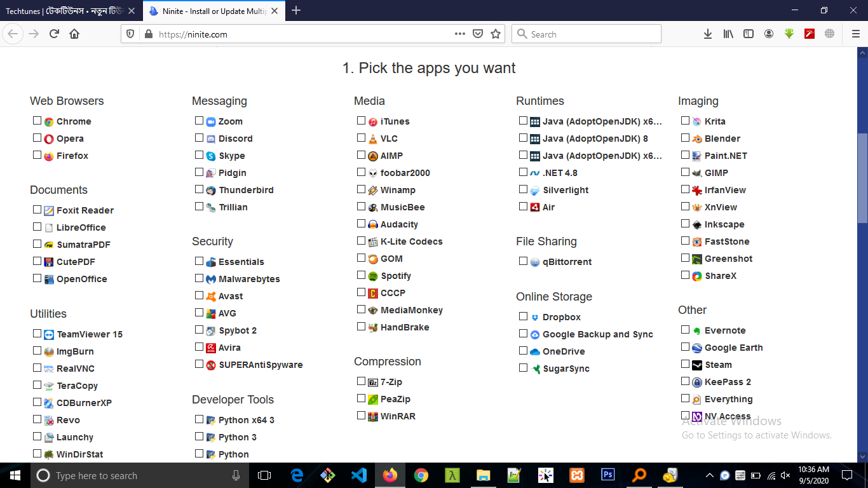The image size is (868, 488).
Task: Tick the VLC checkbox
Action: click(362, 138)
